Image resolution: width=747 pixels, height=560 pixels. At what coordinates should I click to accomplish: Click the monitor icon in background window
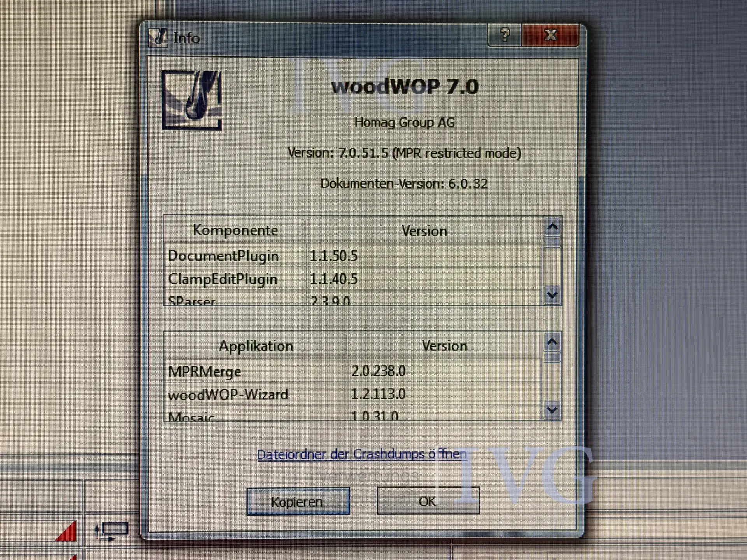(x=112, y=532)
